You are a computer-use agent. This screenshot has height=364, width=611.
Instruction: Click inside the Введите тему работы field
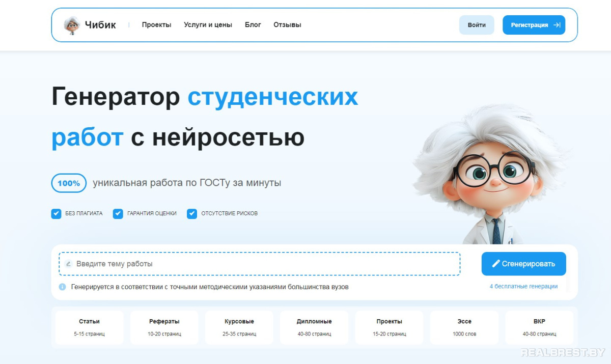pos(204,264)
